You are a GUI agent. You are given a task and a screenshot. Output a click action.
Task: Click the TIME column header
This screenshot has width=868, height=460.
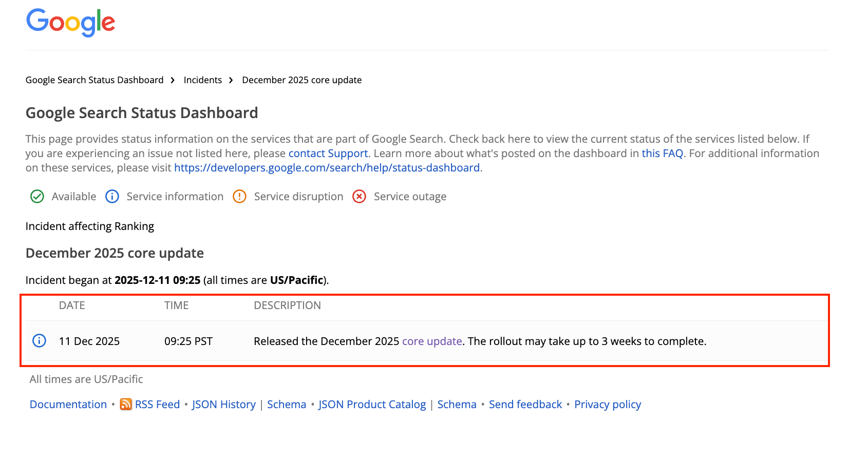[x=177, y=305]
